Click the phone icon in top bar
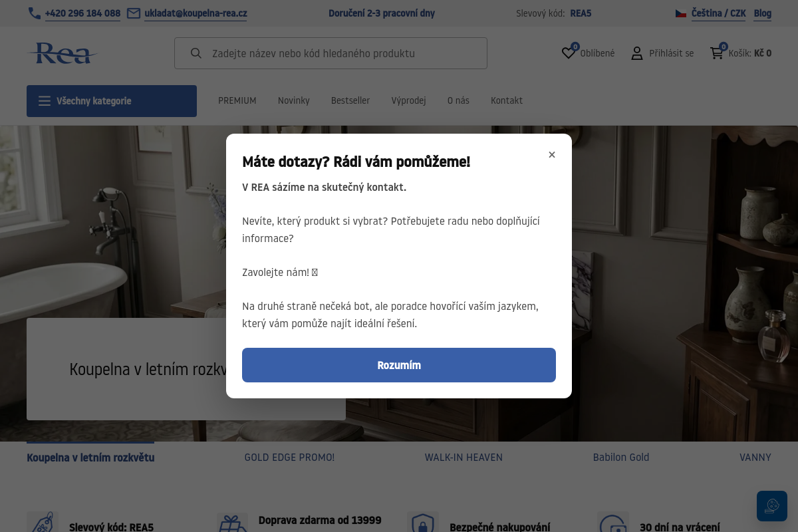 click(35, 13)
